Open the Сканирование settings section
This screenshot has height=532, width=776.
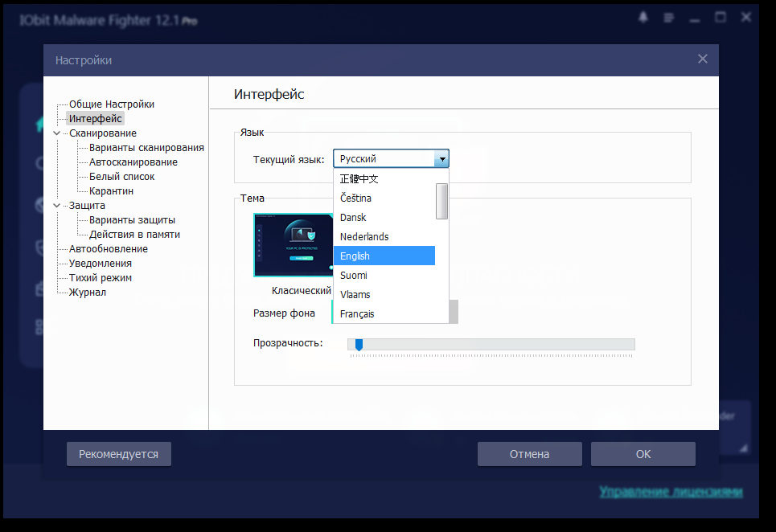point(102,133)
